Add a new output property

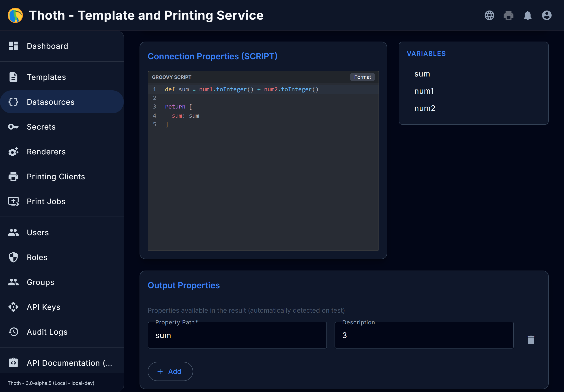click(170, 371)
